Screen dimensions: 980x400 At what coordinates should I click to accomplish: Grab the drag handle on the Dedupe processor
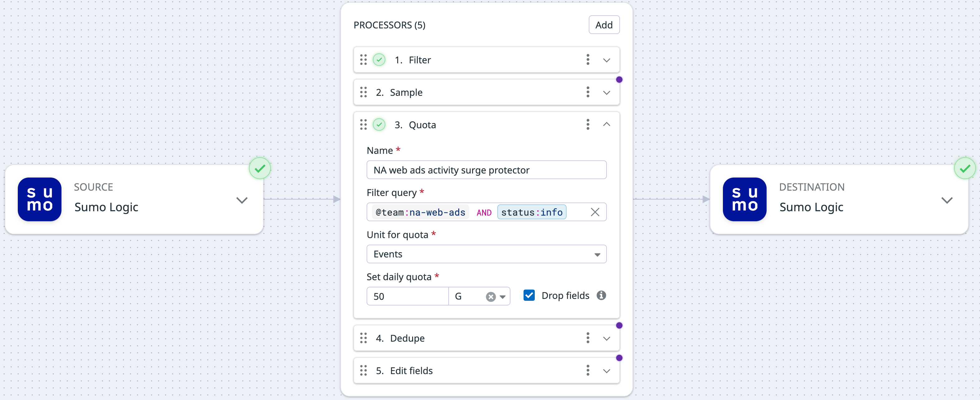point(363,338)
